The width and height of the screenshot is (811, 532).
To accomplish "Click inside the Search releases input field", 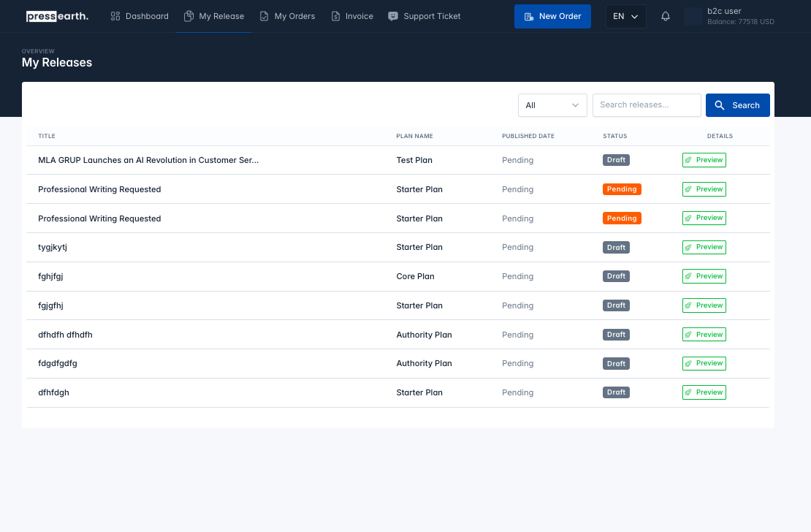I will 647,105.
